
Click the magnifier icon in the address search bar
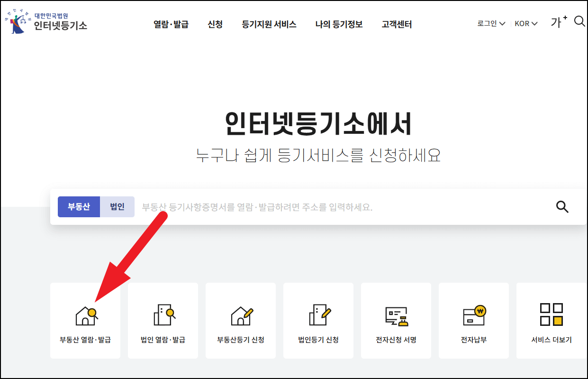[x=562, y=207]
